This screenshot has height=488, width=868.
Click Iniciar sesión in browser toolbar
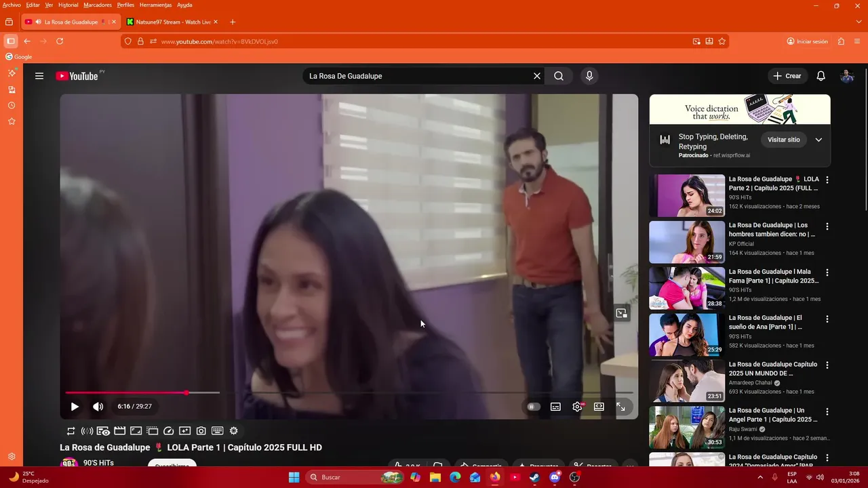[807, 41]
